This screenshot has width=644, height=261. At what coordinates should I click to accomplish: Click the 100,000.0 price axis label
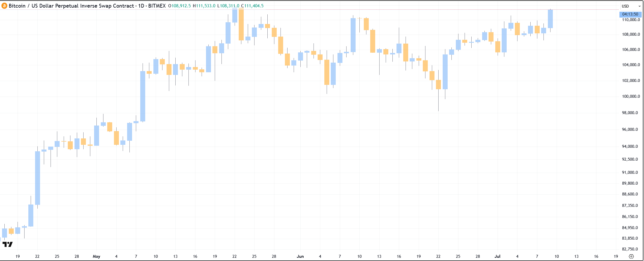[631, 96]
